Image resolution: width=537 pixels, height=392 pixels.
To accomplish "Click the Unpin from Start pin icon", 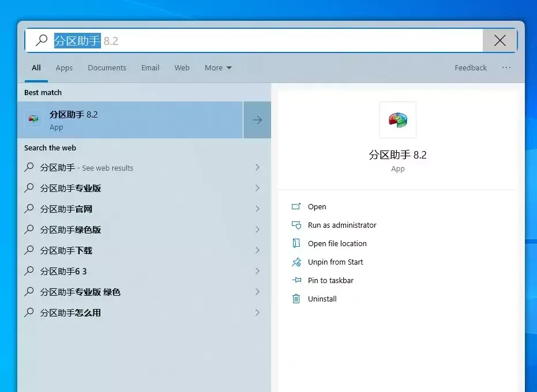I will [296, 262].
